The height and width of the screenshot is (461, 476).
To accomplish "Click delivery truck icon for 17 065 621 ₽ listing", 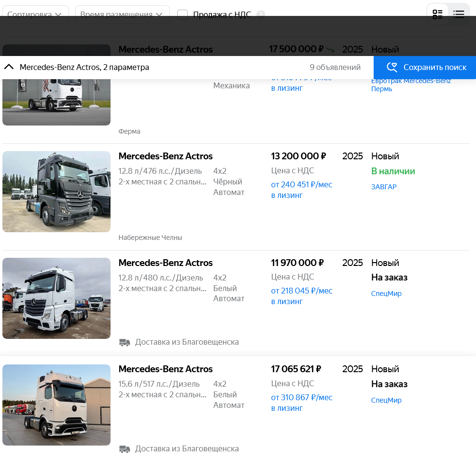I will [x=125, y=449].
